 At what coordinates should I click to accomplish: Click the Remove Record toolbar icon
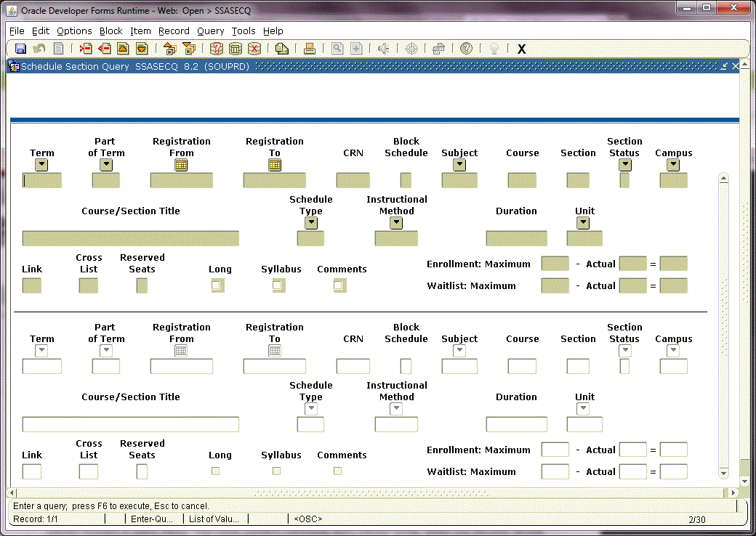click(x=105, y=49)
